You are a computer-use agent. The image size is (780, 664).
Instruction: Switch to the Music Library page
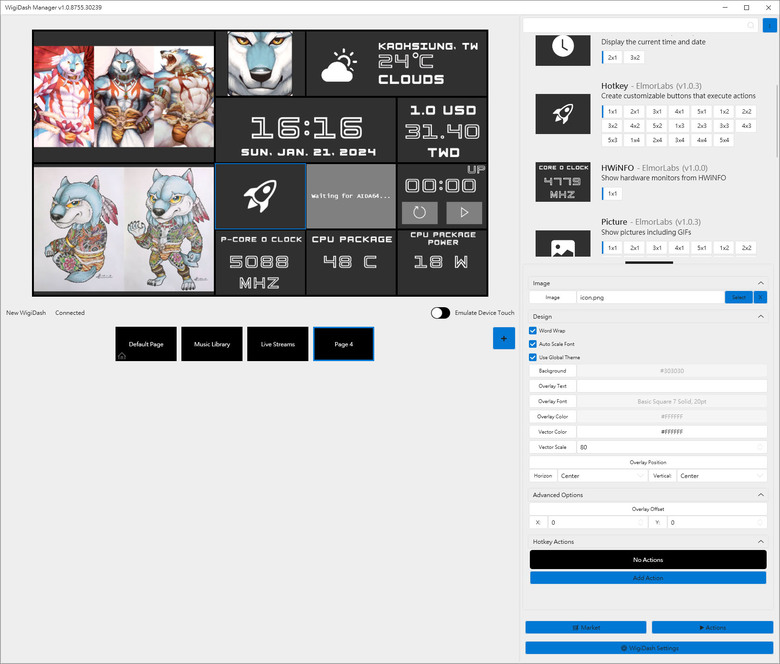tap(212, 344)
